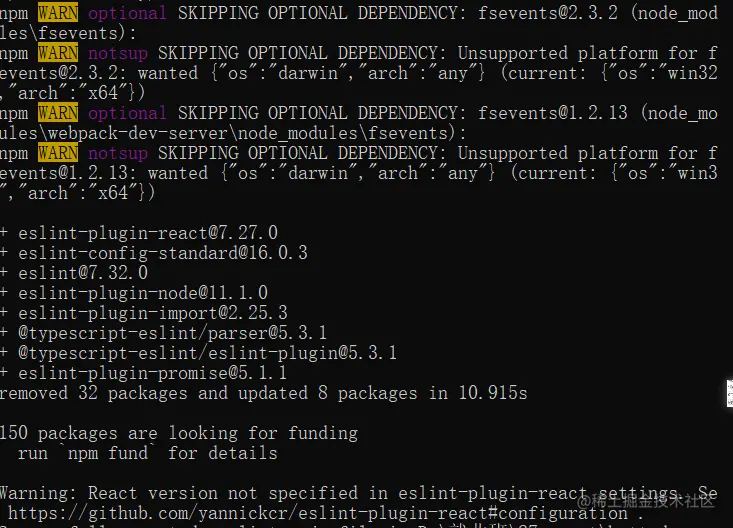Image resolution: width=733 pixels, height=528 pixels.
Task: Click the WARN badge before fsevents@1.2.13
Action: click(x=58, y=113)
